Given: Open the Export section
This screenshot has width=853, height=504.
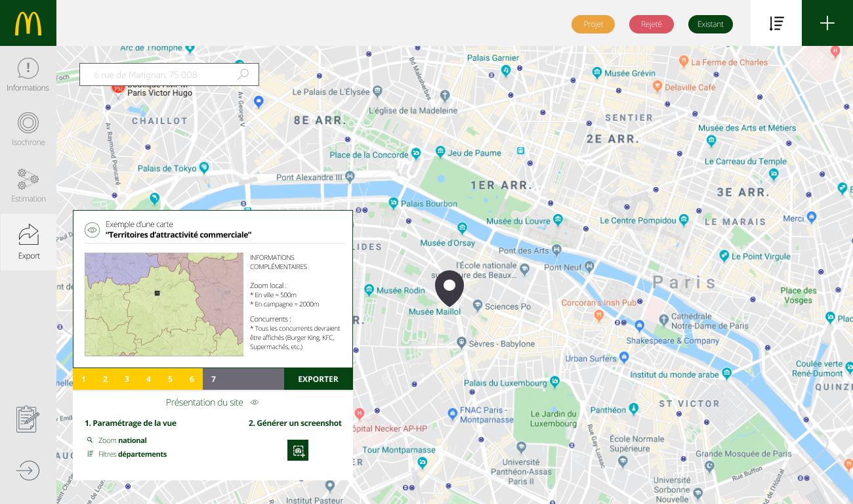Looking at the screenshot, I should (x=28, y=242).
